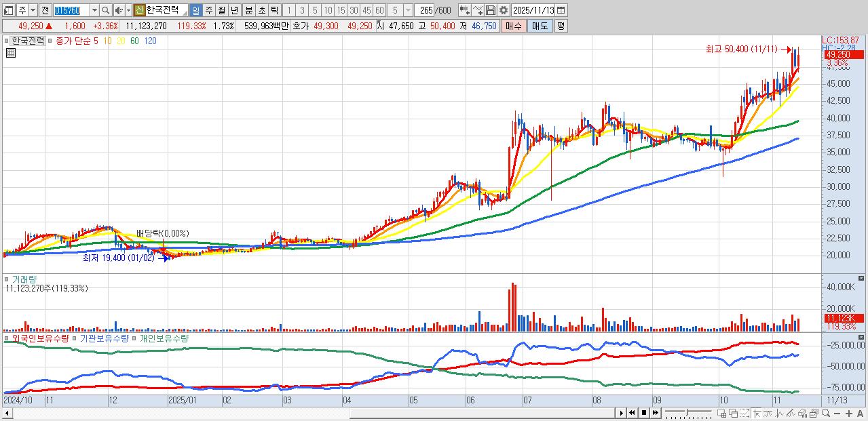Fast-forward chart replay
868x421 pixels.
tap(656, 413)
